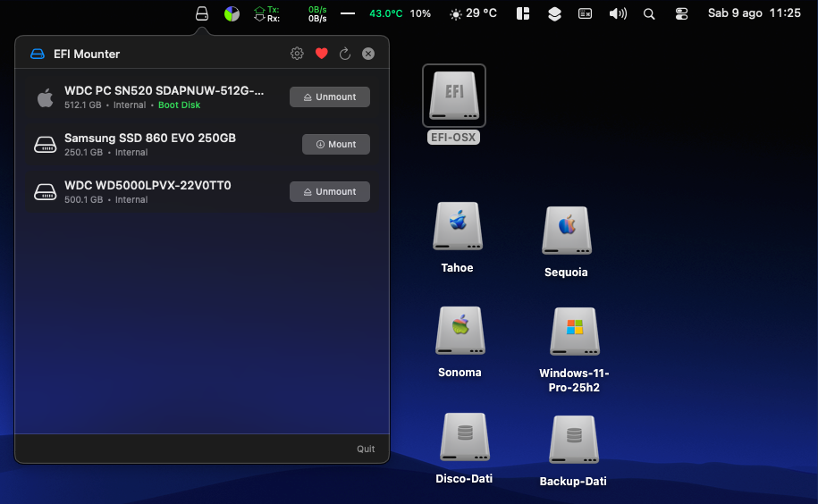The image size is (818, 504).
Task: Select the WDC PC SN520 SDAPNUW-512G disk name
Action: coord(164,90)
